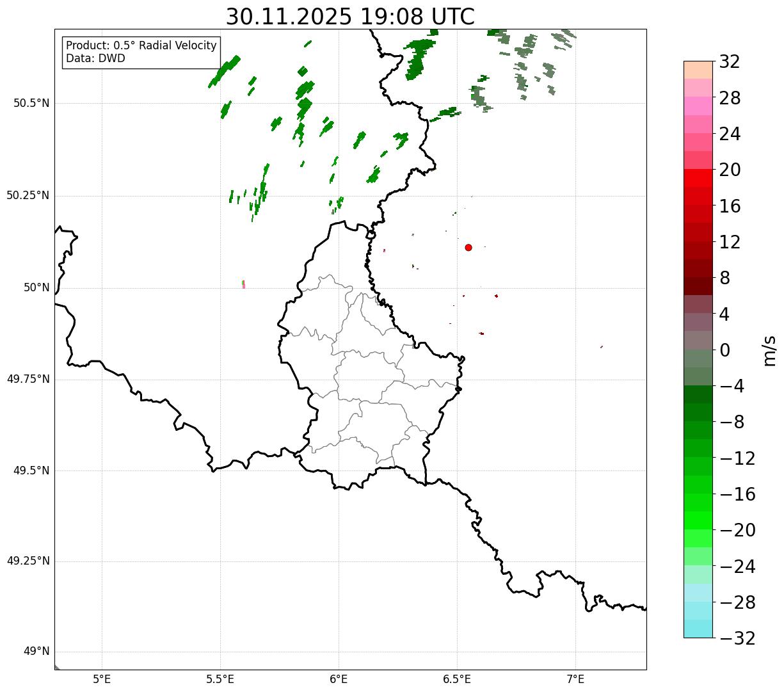This screenshot has height=692, width=784.
Task: Click the 4 colorbar tick label
Action: point(724,314)
